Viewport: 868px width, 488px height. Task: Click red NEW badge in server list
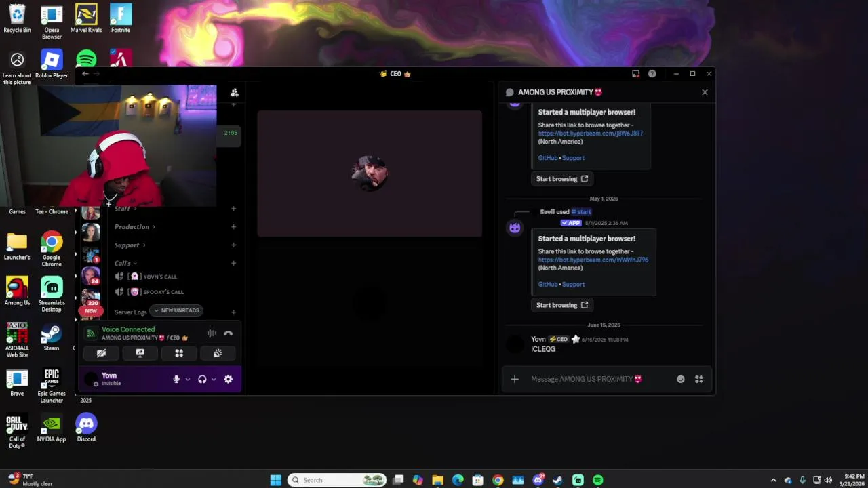[91, 311]
